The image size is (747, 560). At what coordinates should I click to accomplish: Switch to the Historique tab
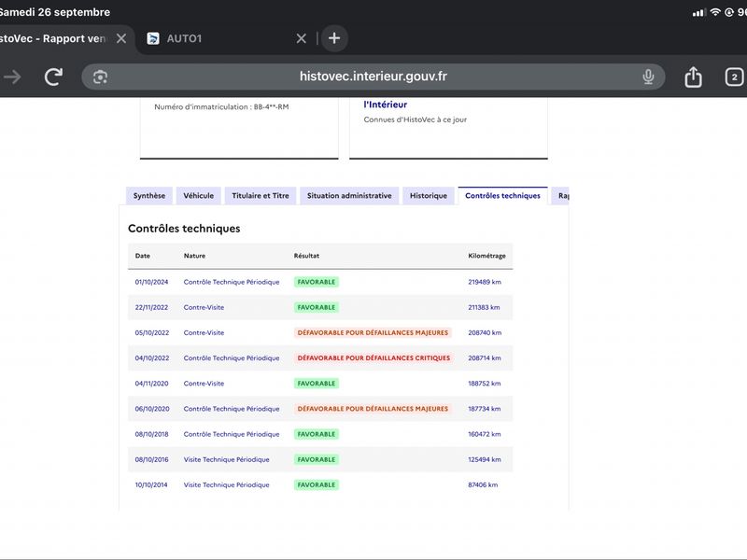[x=429, y=196]
